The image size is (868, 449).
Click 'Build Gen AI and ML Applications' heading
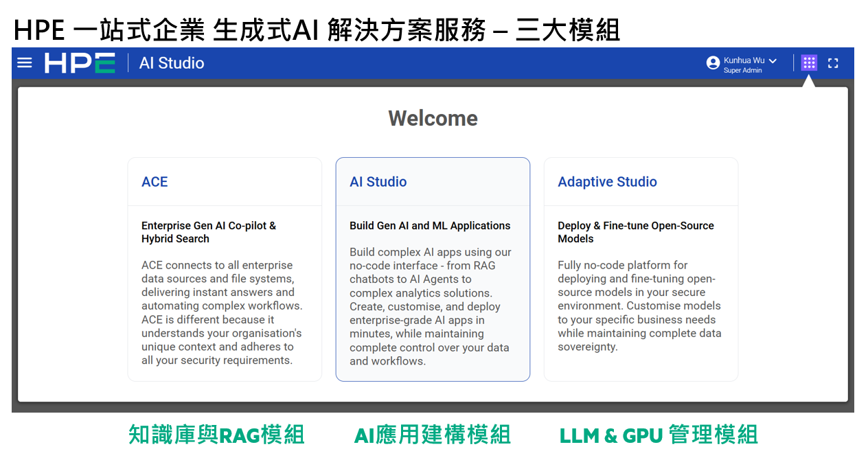(430, 226)
